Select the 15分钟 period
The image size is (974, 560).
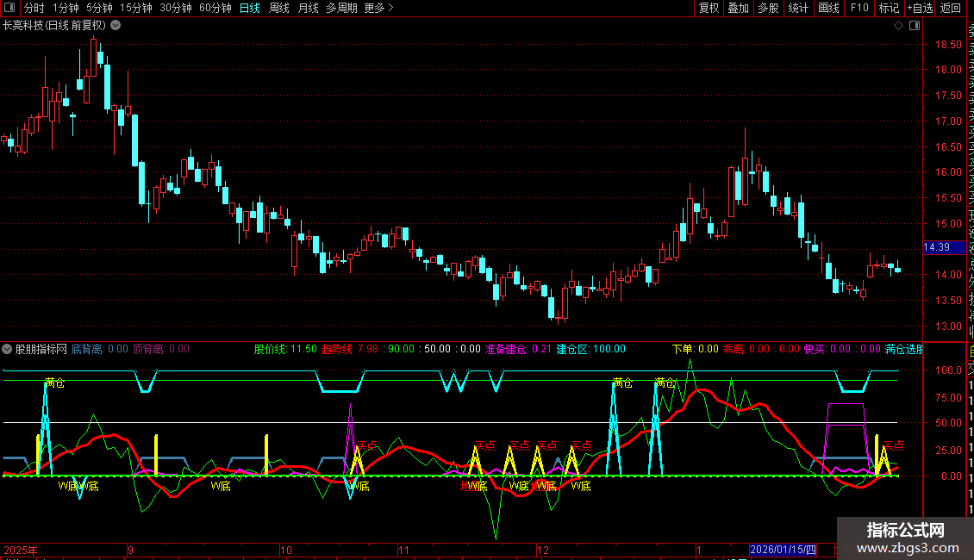135,8
